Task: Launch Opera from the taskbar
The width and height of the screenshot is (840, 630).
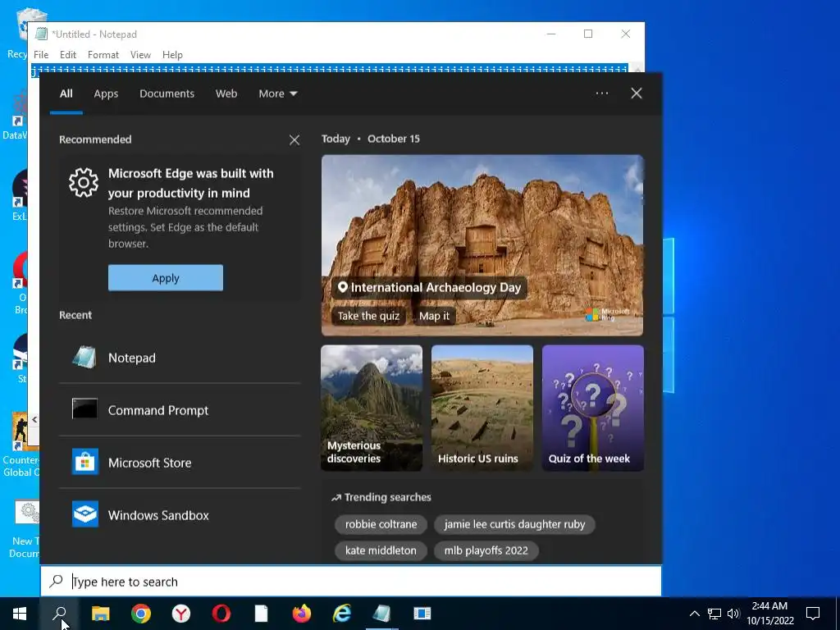Action: coord(221,614)
